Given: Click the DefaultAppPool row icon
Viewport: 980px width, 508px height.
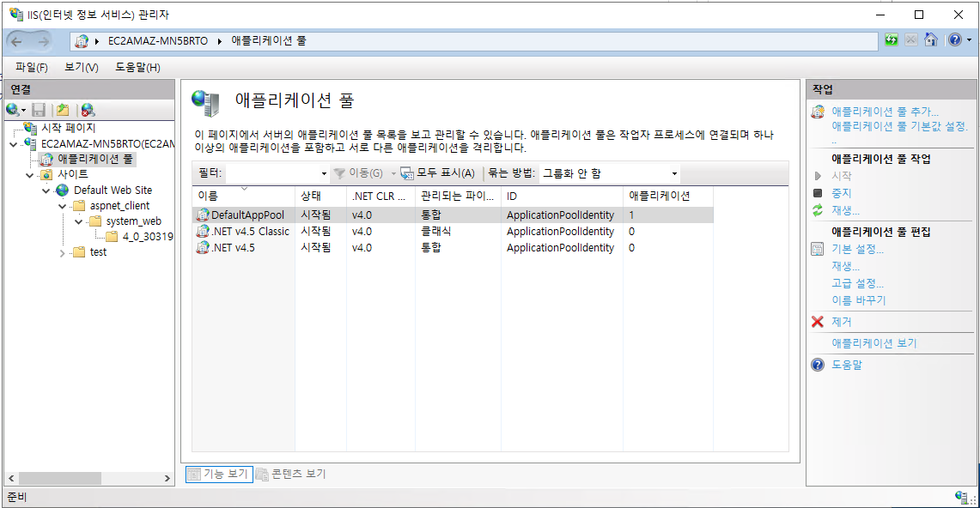Looking at the screenshot, I should [203, 215].
